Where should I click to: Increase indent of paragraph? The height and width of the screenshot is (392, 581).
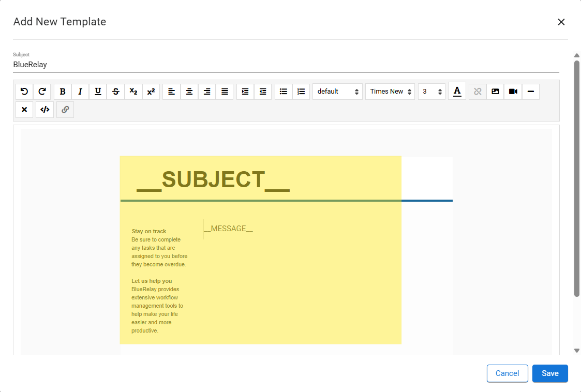245,92
